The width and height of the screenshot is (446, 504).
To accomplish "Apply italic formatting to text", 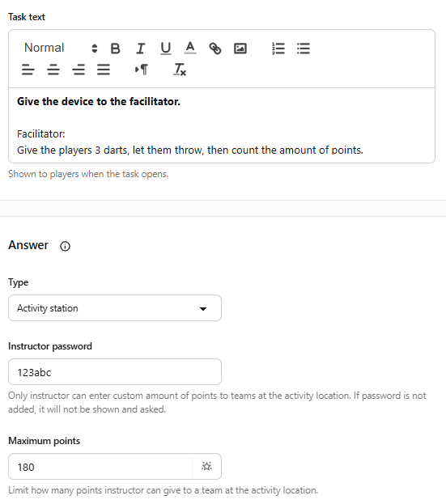I will (x=141, y=49).
